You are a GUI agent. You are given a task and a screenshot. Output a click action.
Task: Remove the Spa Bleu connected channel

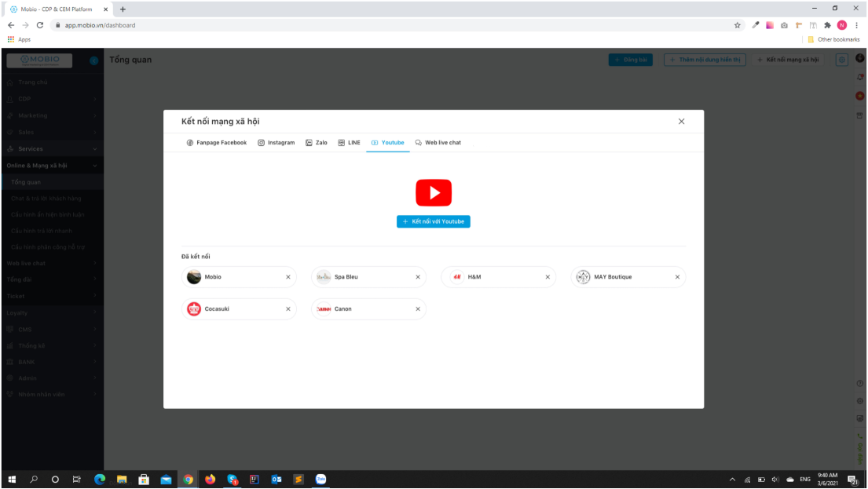pos(418,277)
